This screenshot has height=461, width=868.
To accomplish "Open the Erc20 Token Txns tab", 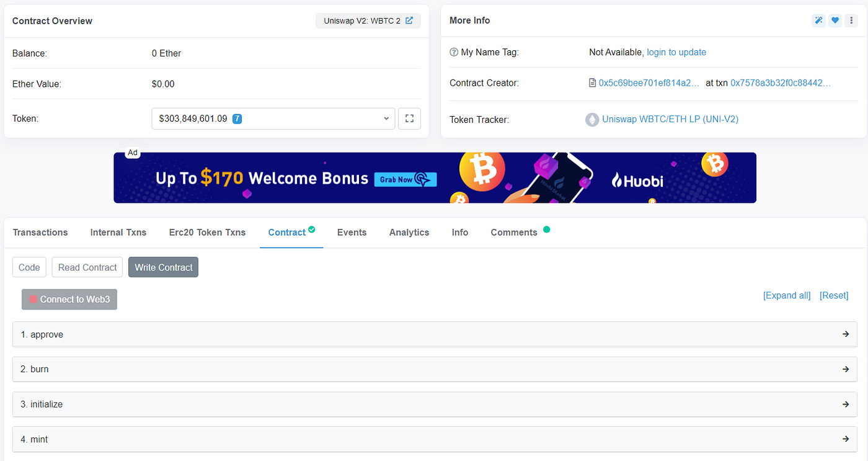I will click(x=207, y=232).
